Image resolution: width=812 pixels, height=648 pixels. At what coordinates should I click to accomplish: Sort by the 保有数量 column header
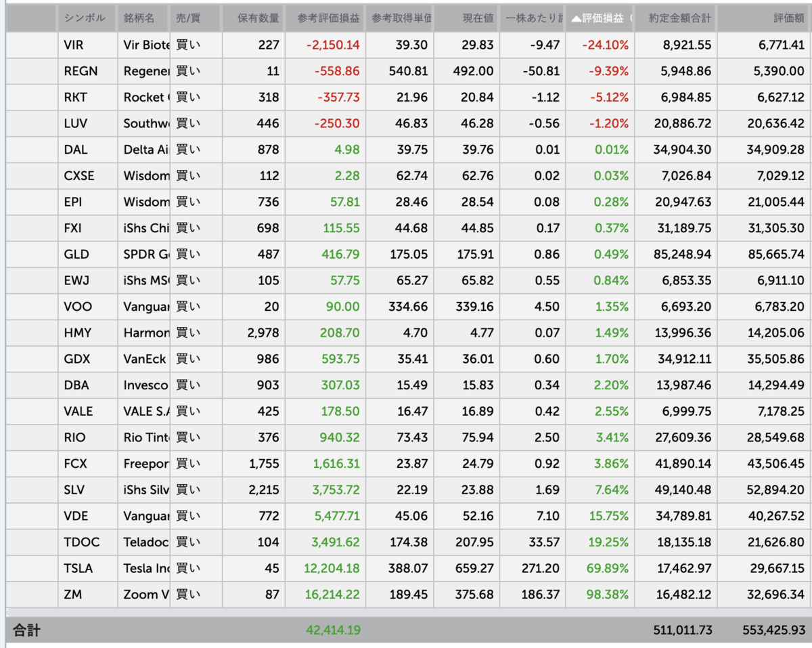tap(254, 18)
